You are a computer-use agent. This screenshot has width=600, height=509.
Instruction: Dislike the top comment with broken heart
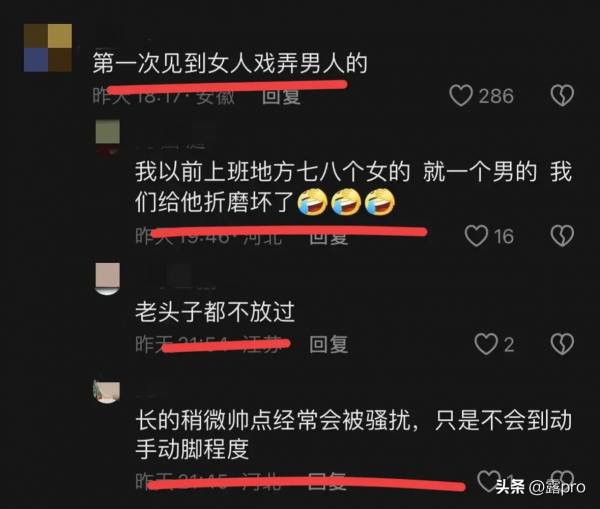tap(562, 95)
